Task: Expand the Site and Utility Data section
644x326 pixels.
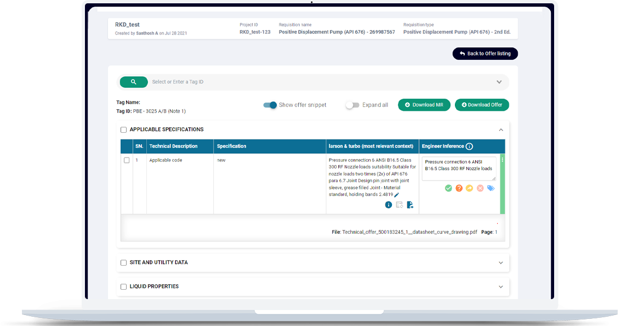Action: (x=500, y=263)
